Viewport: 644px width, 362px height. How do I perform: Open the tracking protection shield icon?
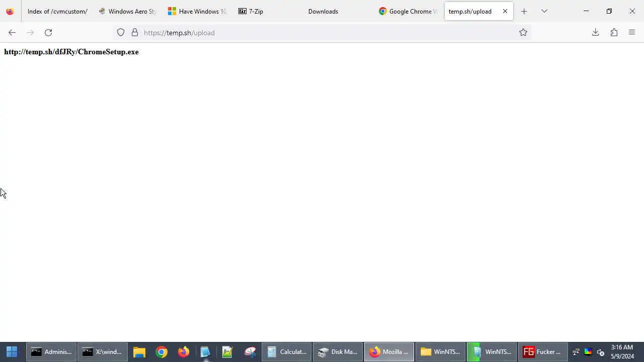[x=121, y=33]
